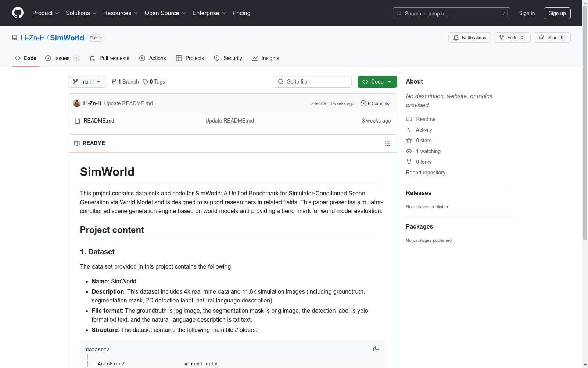Image resolution: width=588 pixels, height=368 pixels.
Task: Expand the Open Source menu
Action: click(x=165, y=13)
